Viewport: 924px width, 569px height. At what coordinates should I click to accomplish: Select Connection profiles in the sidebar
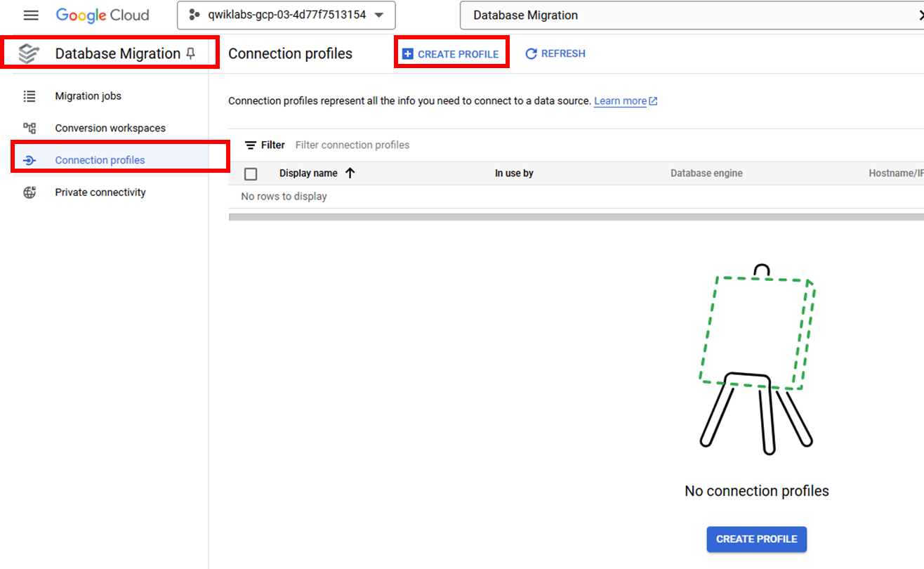[x=100, y=160]
